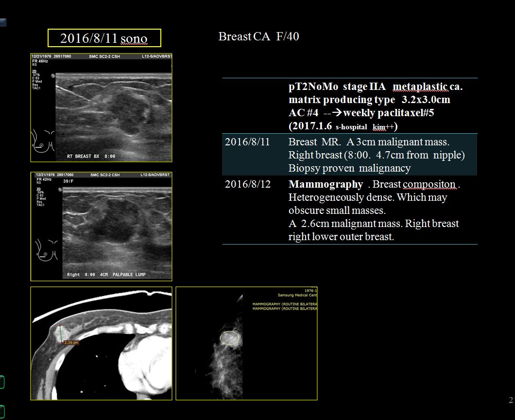This screenshot has width=515, height=420.
Task: Select the chest CT image
Action: (101, 343)
